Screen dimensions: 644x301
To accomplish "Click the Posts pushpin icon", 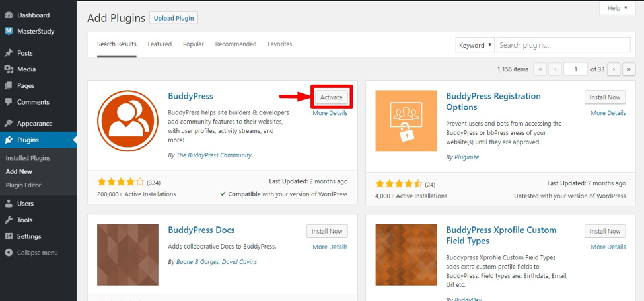I will [x=9, y=53].
